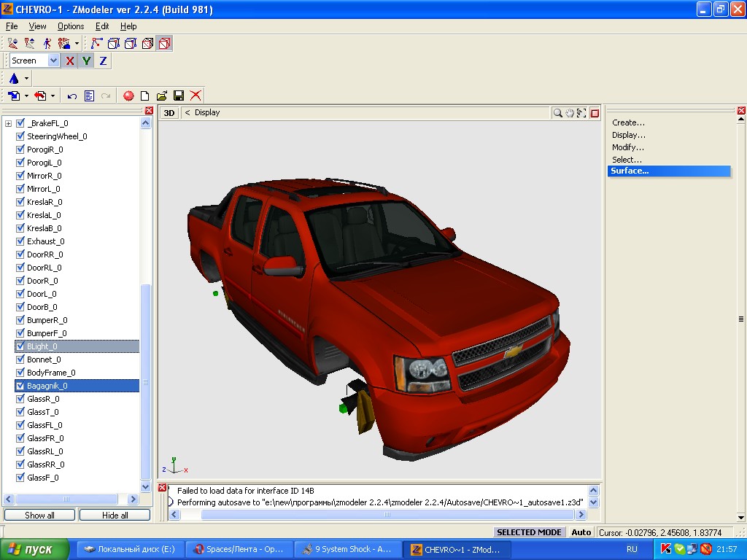Screen dimensions: 747x560
Task: Select the polygons level cube icon
Action: [131, 43]
